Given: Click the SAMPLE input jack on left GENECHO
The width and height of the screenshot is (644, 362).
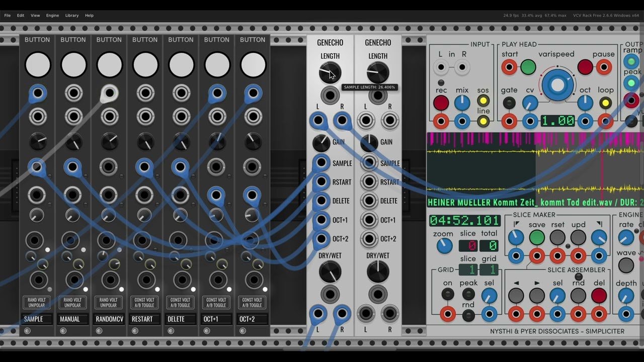Looking at the screenshot, I should [x=321, y=163].
